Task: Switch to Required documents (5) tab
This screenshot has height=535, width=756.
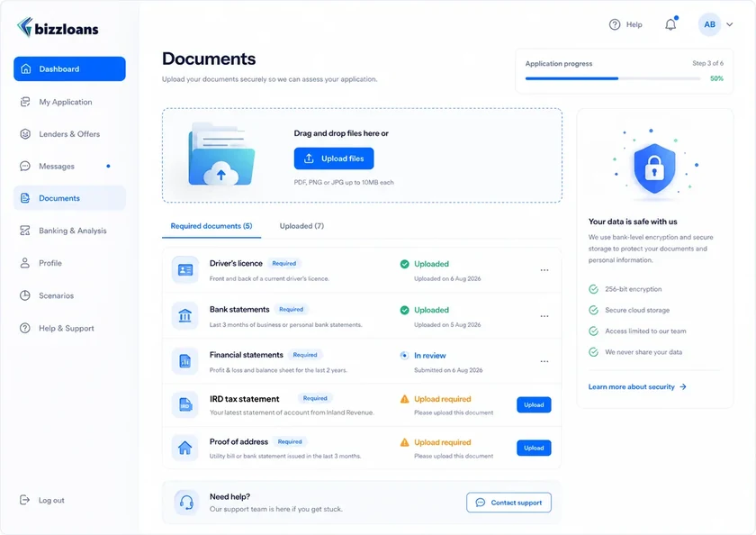Action: 211,226
